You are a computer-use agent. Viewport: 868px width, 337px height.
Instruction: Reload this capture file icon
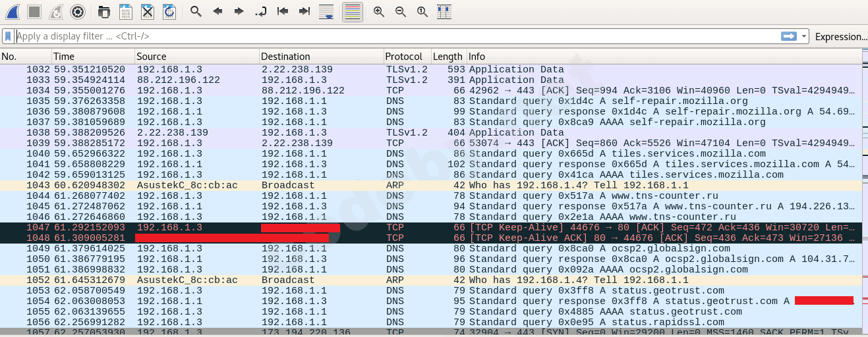coord(169,11)
